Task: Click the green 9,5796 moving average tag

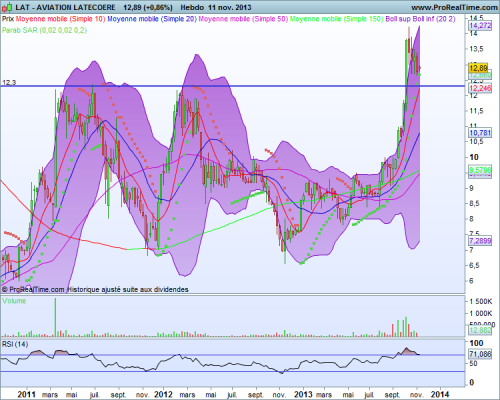Action: [480, 170]
